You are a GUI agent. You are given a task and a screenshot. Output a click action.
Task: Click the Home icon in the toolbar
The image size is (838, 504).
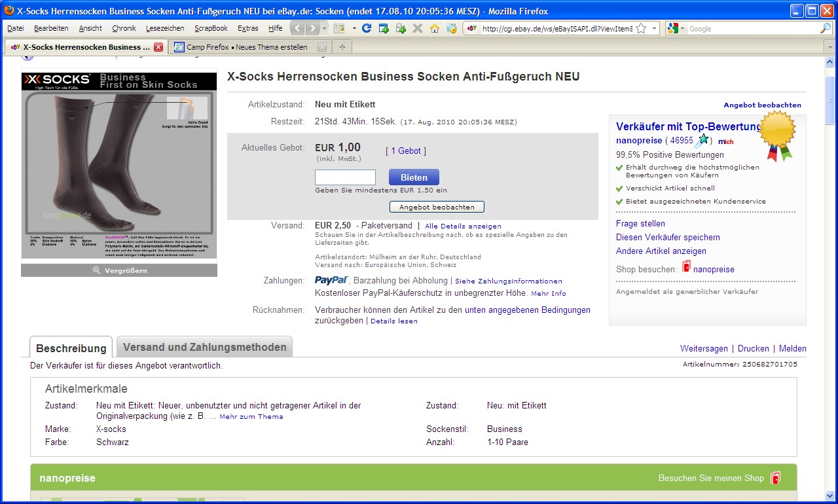[x=434, y=28]
